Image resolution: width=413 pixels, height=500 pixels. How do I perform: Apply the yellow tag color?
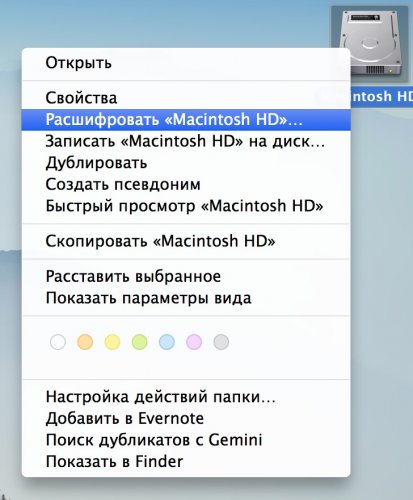pyautogui.click(x=112, y=342)
